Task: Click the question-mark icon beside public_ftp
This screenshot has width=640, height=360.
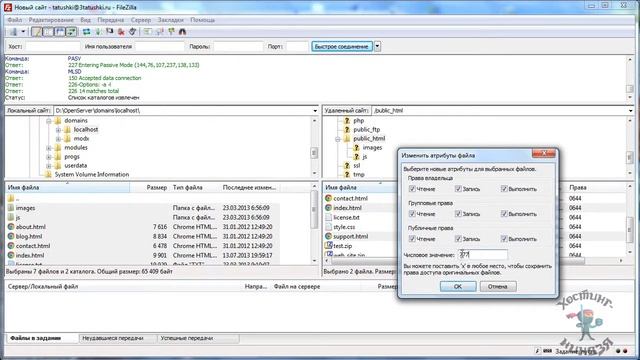Action: (x=347, y=129)
